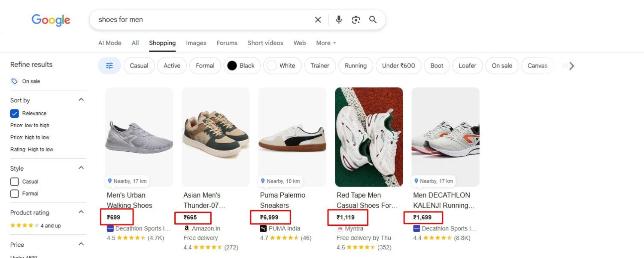
Task: Collapse the Sort by section
Action: pos(81,99)
